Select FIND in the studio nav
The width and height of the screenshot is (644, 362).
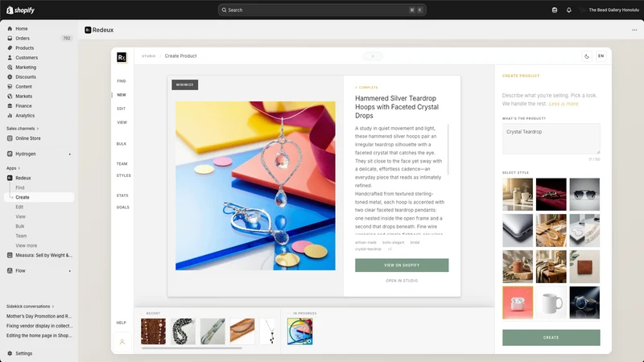tap(122, 81)
